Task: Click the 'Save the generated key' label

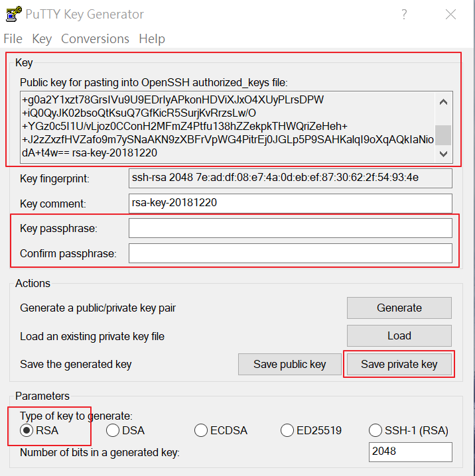Action: pyautogui.click(x=76, y=364)
